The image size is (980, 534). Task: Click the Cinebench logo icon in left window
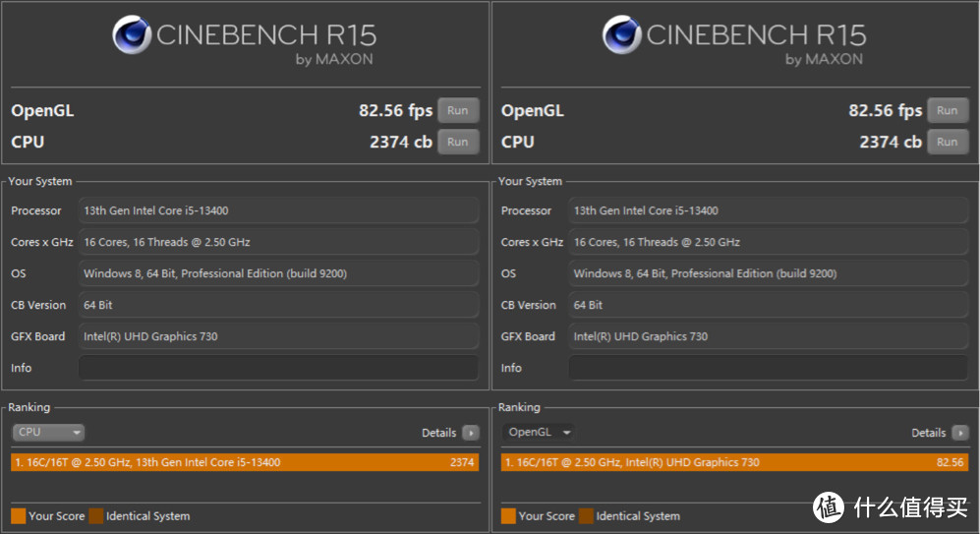[x=132, y=34]
